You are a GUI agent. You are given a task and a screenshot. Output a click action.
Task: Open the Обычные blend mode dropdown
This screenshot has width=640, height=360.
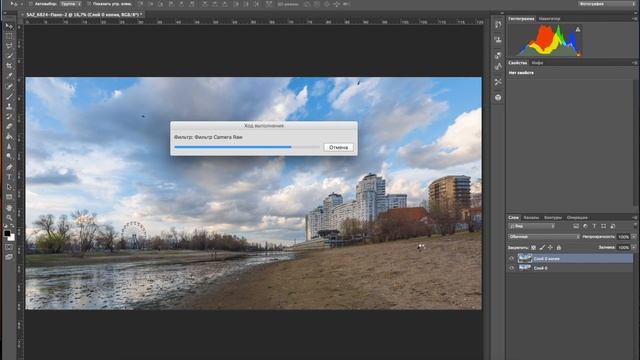coord(544,237)
